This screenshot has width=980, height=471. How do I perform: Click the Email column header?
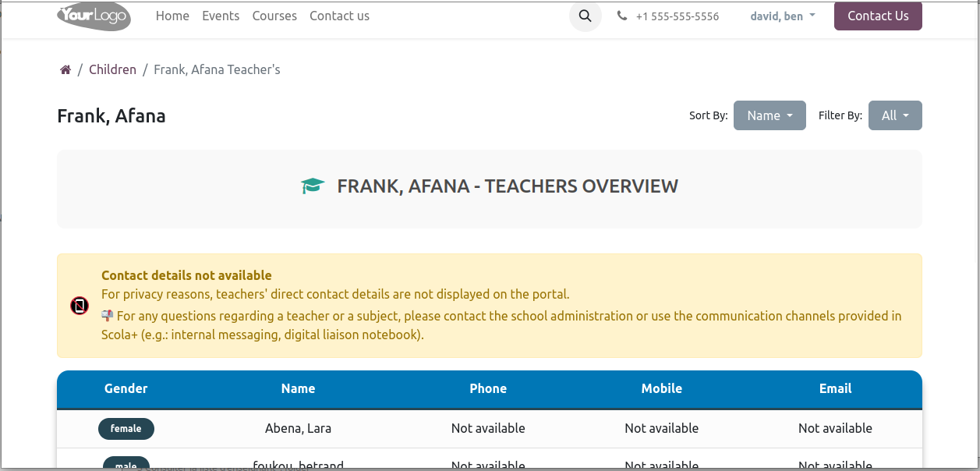pyautogui.click(x=835, y=389)
